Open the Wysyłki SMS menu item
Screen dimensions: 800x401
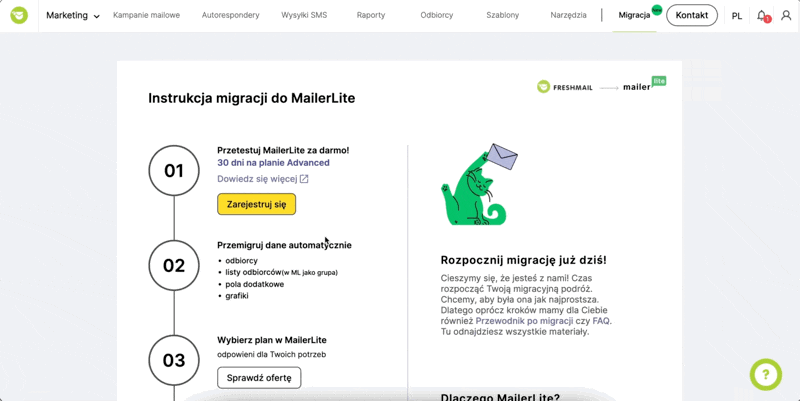click(x=304, y=15)
